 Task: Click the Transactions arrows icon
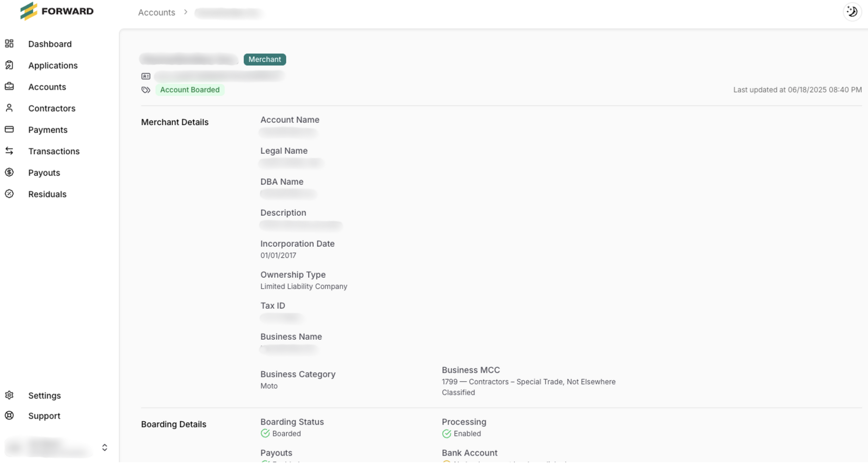coord(9,151)
